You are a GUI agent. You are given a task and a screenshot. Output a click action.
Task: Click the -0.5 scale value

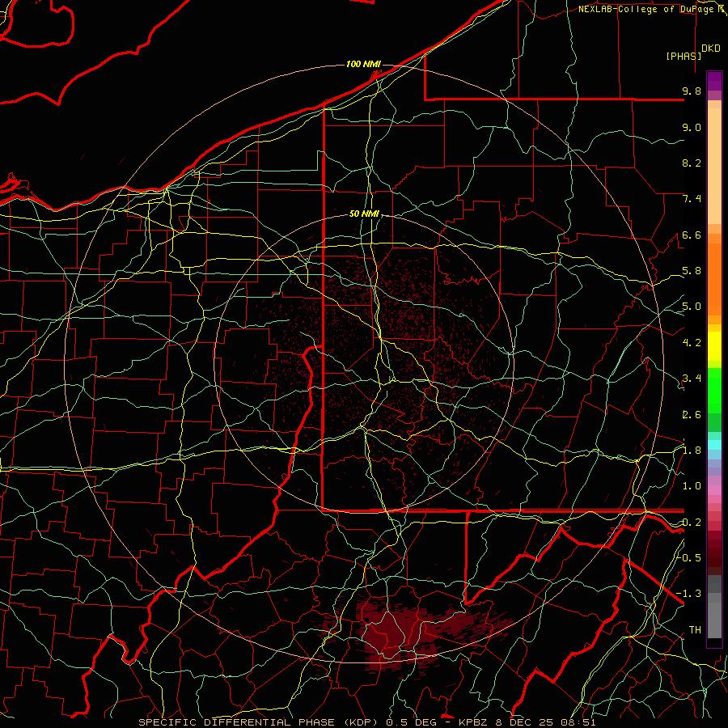coord(690,558)
